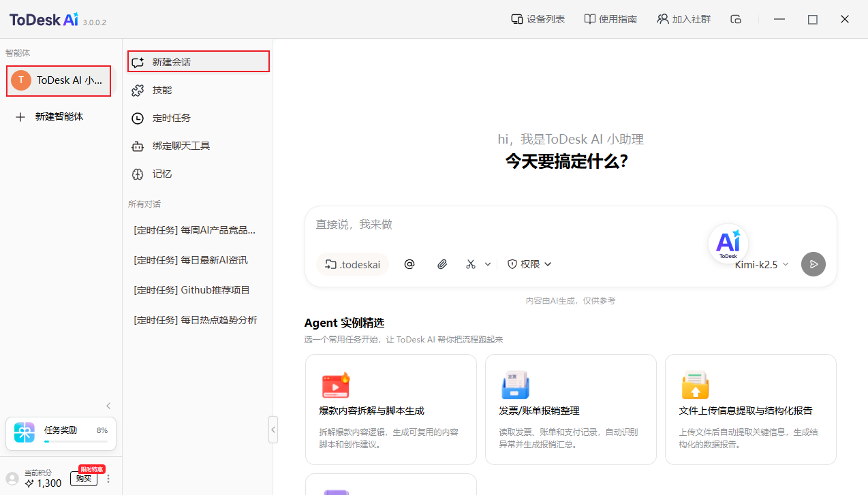
Task: Collapse the left agent sidebar chevron
Action: tap(108, 406)
